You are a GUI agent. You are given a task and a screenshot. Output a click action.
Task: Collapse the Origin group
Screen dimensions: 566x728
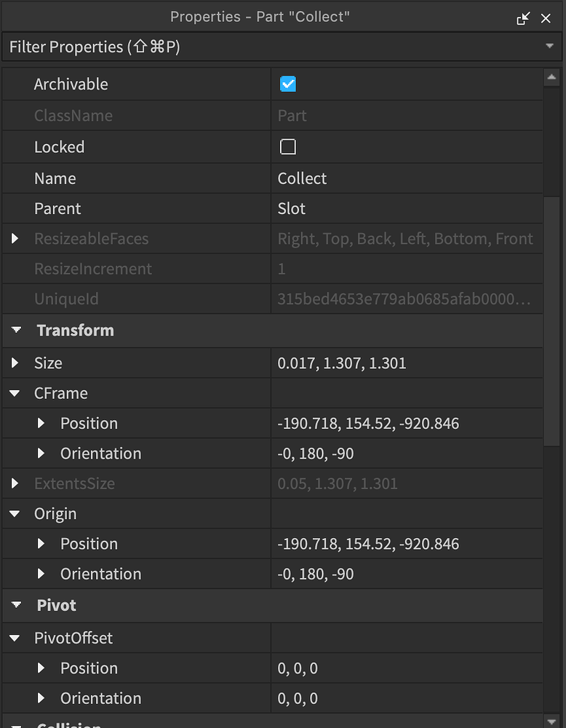click(x=16, y=513)
